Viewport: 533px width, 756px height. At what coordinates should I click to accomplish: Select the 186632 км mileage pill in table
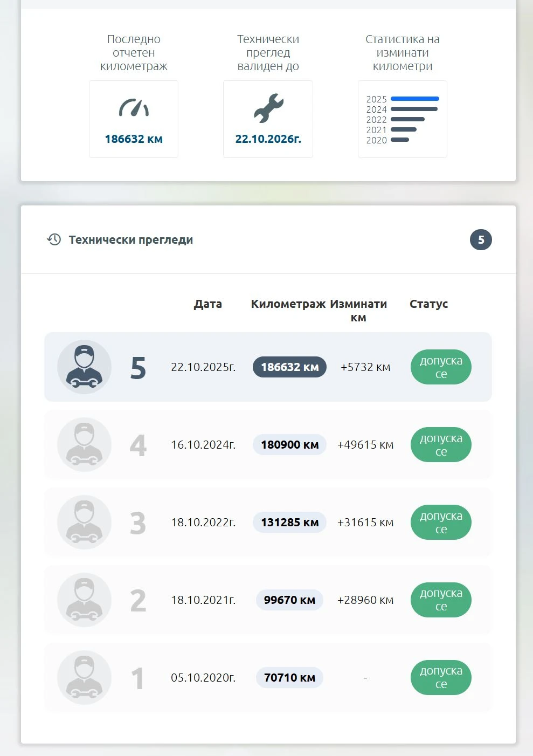tap(289, 367)
